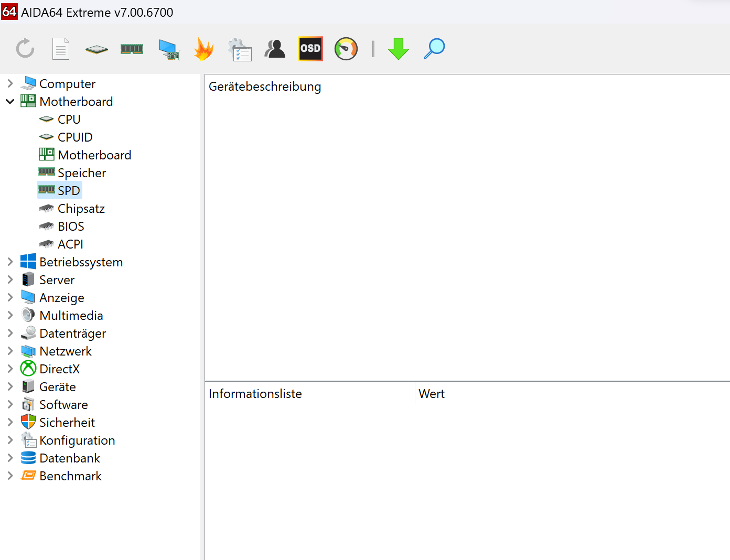Expand the Betriebssystem node arrow
Image resolution: width=730 pixels, height=560 pixels.
click(x=10, y=262)
